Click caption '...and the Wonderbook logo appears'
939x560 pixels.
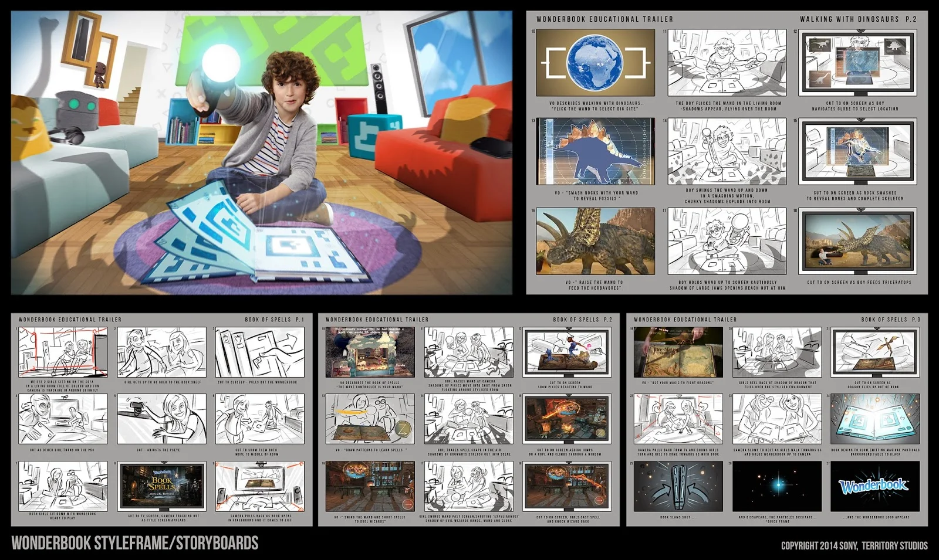point(875,517)
